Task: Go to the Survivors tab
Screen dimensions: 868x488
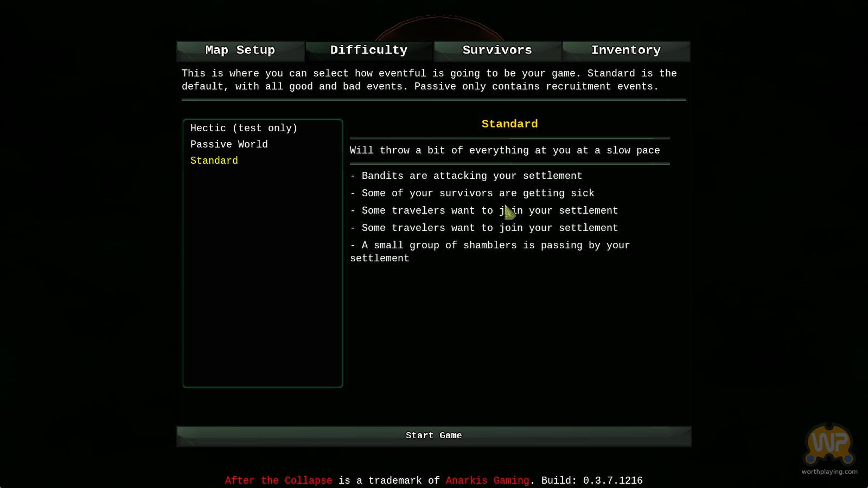Action: (497, 50)
